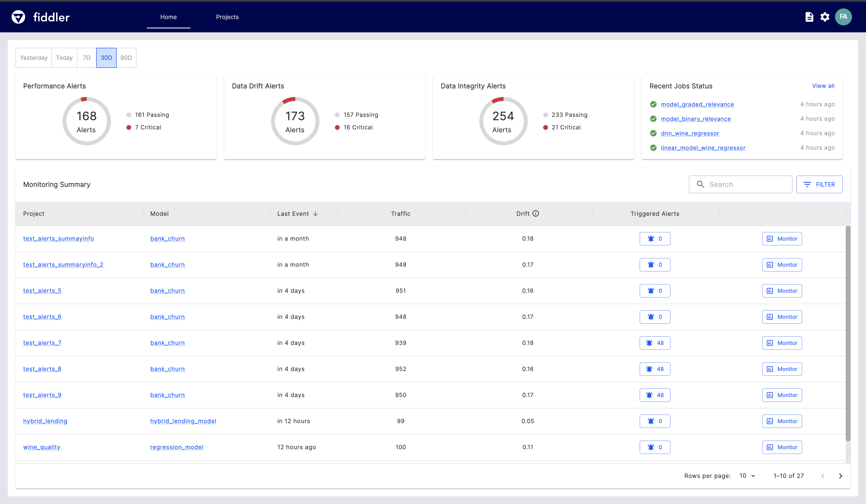
Task: Open the 48 alerts bell for test_alerts_7
Action: 655,343
